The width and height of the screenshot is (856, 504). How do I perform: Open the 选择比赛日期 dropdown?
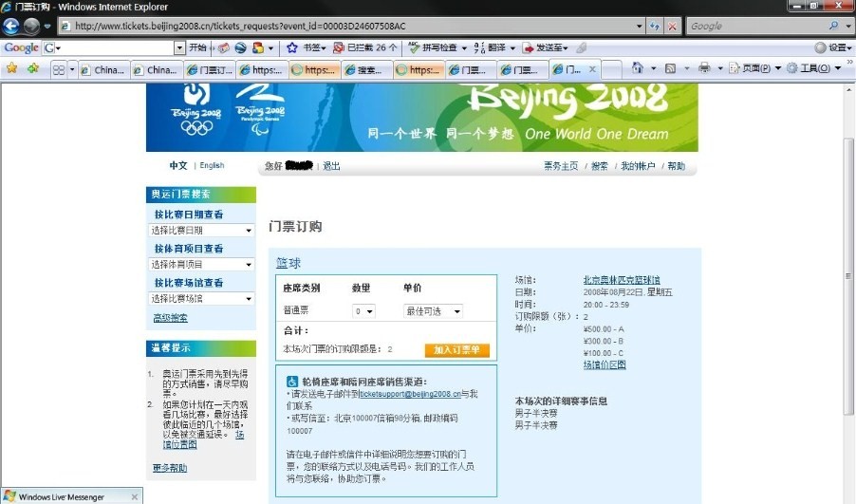pyautogui.click(x=203, y=231)
